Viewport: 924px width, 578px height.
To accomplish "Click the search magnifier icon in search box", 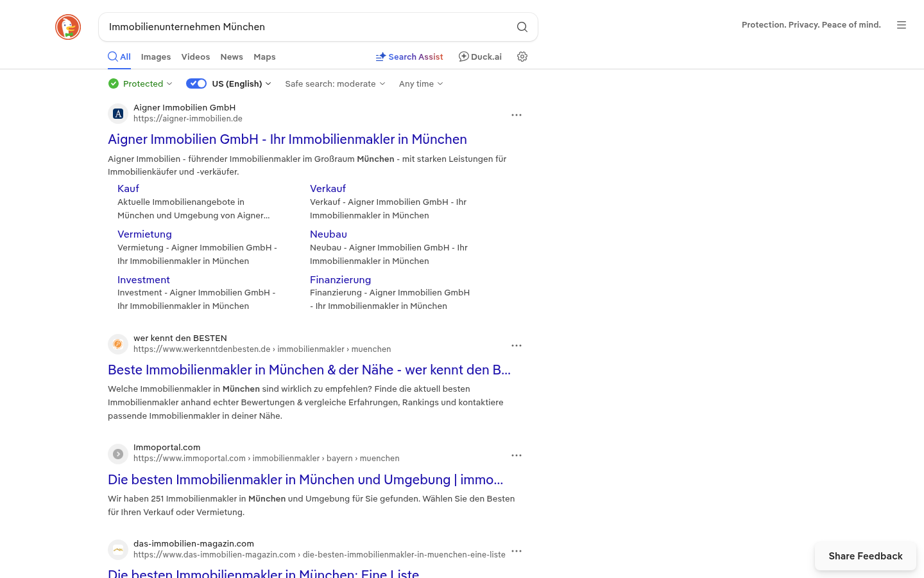I will [x=522, y=27].
